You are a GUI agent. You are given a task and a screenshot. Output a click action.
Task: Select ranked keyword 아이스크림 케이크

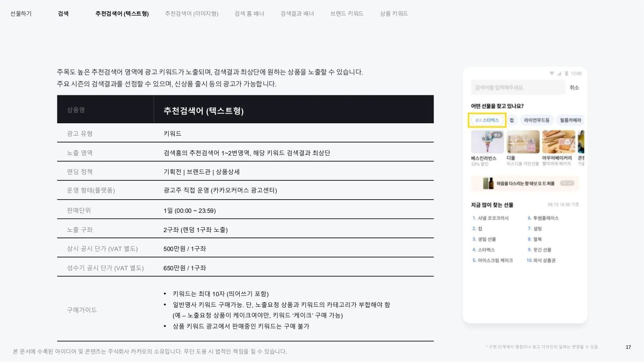point(493,260)
